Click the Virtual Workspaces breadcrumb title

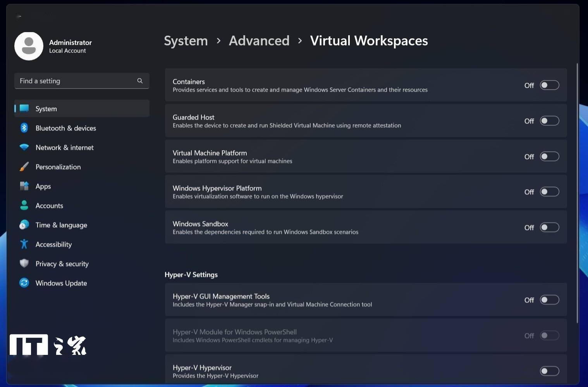369,41
